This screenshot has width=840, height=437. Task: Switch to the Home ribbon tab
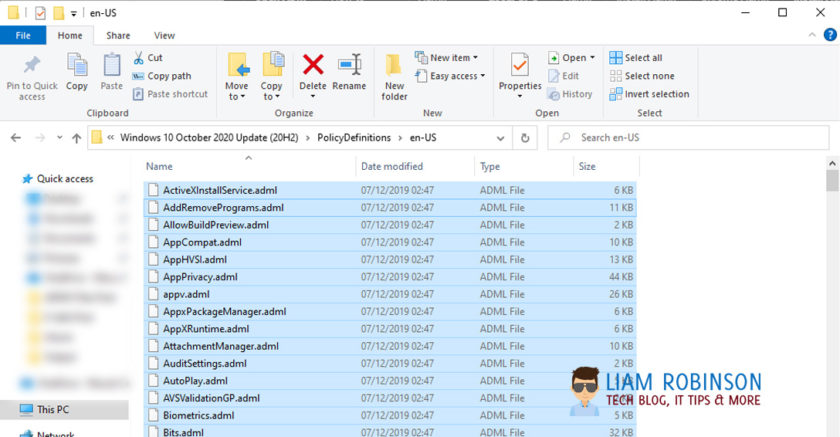(70, 35)
